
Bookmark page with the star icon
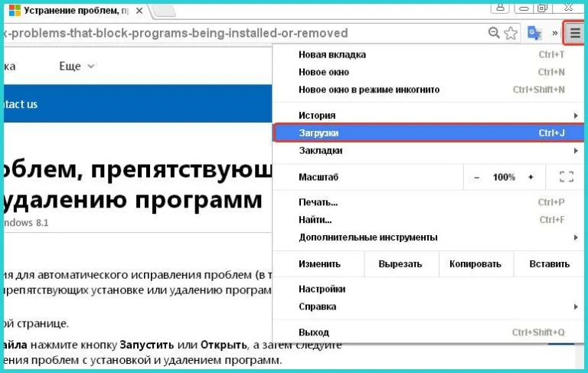(x=511, y=34)
